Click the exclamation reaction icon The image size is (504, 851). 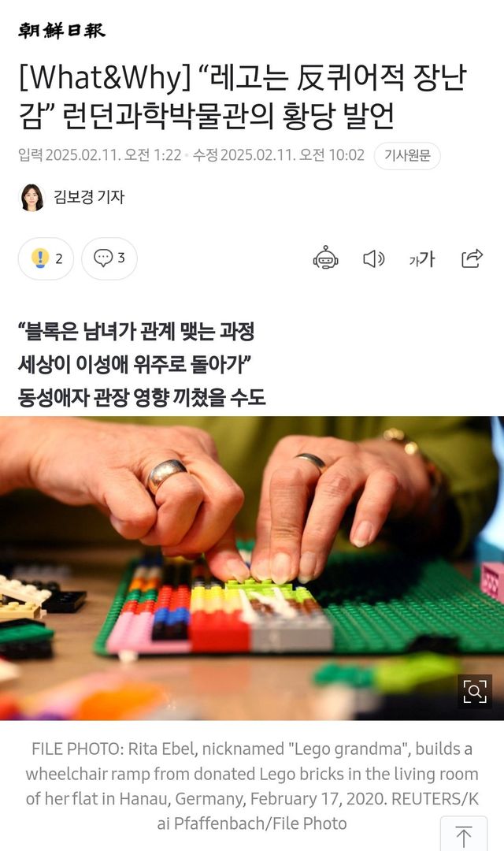(x=40, y=258)
